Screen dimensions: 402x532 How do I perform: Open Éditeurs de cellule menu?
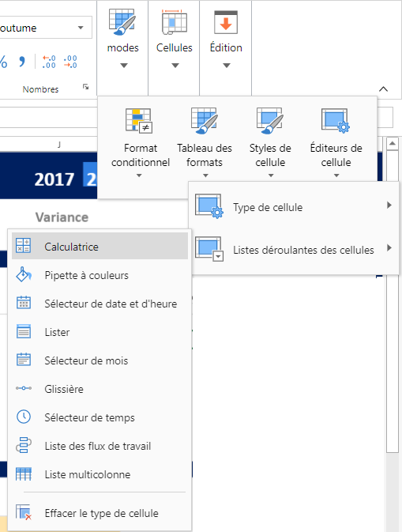click(336, 141)
